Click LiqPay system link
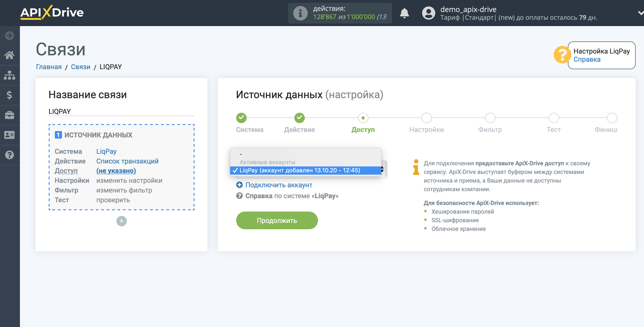 106,151
